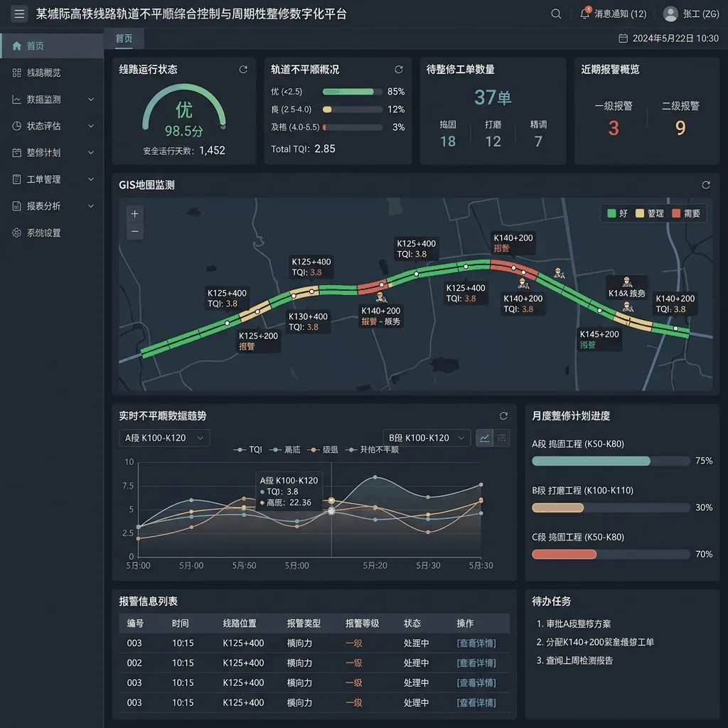Zoom in on the GIS map
This screenshot has width=728, height=728.
134,213
